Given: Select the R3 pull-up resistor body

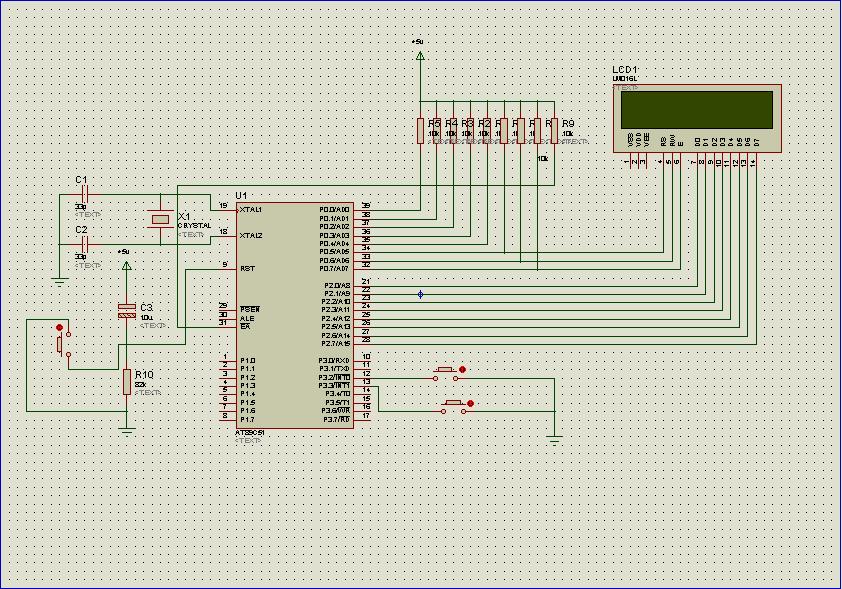Looking at the screenshot, I should [x=454, y=131].
